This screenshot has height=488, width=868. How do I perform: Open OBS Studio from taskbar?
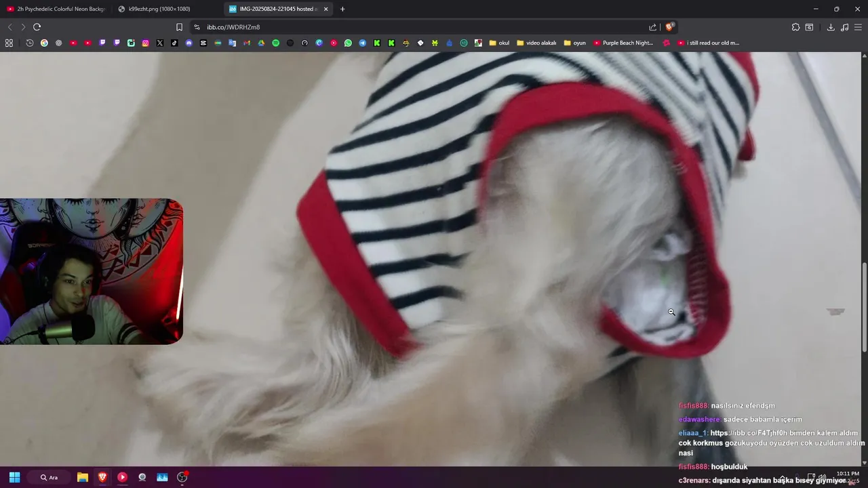pos(182,477)
